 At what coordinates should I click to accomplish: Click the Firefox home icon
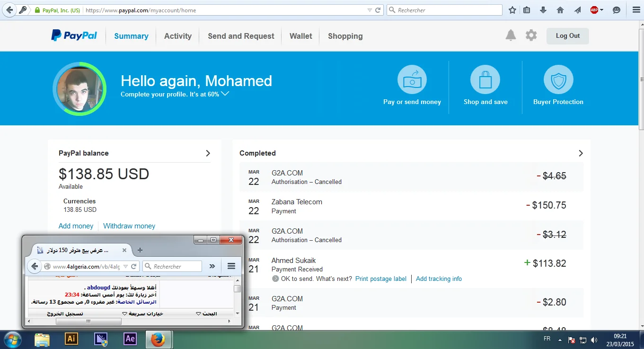560,10
